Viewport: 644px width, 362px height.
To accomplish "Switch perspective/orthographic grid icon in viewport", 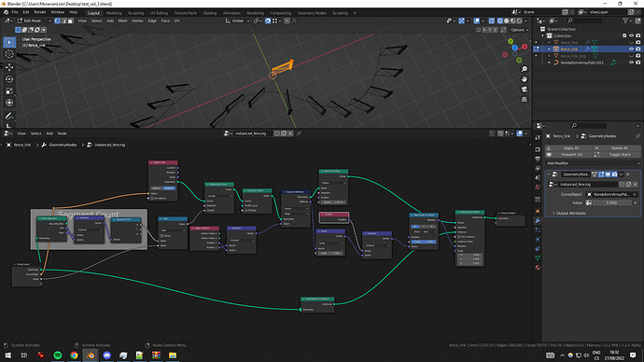I will pyautogui.click(x=525, y=99).
